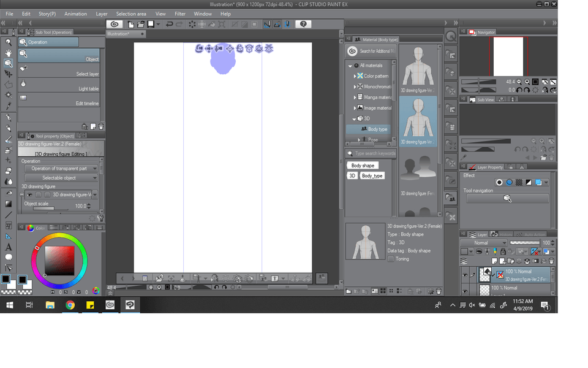Open the Animation menu
588x368 pixels.
coord(75,14)
